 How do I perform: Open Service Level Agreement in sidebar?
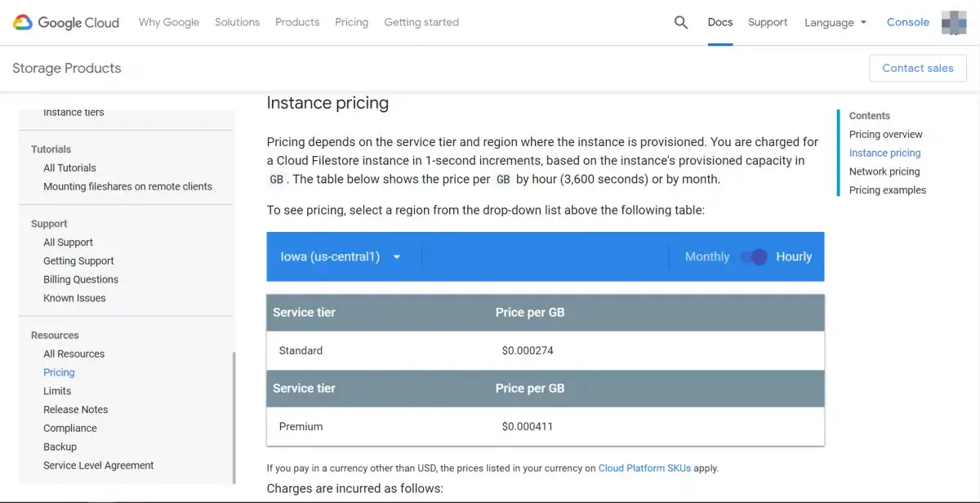[x=98, y=466]
